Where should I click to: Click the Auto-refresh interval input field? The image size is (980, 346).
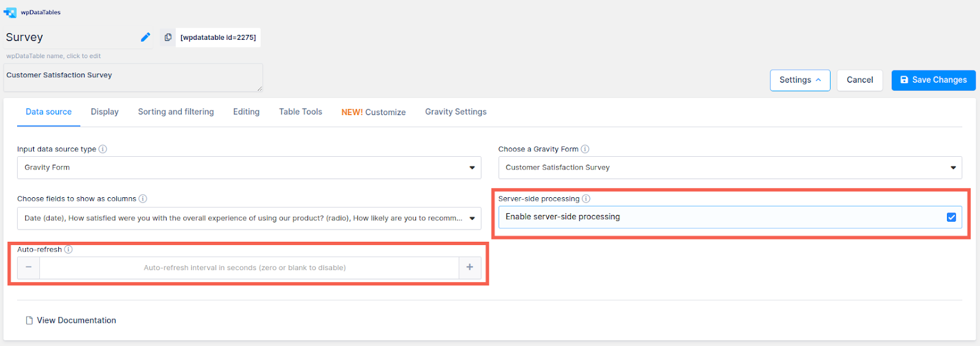249,268
